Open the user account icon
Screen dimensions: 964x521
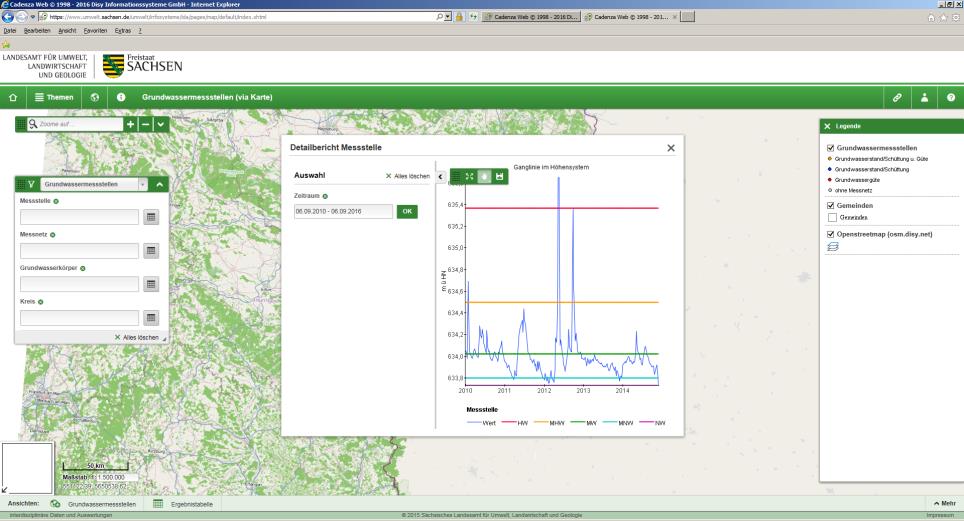(925, 96)
